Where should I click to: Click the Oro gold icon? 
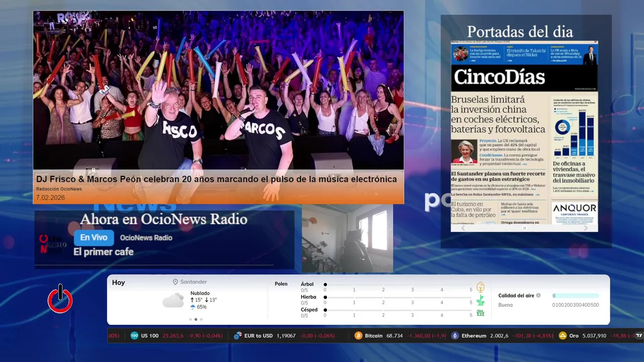(562, 336)
